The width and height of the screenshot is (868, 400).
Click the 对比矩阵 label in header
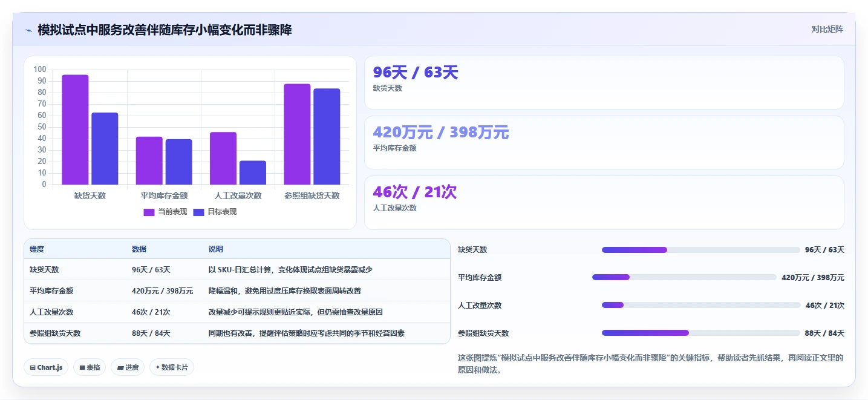tap(827, 29)
